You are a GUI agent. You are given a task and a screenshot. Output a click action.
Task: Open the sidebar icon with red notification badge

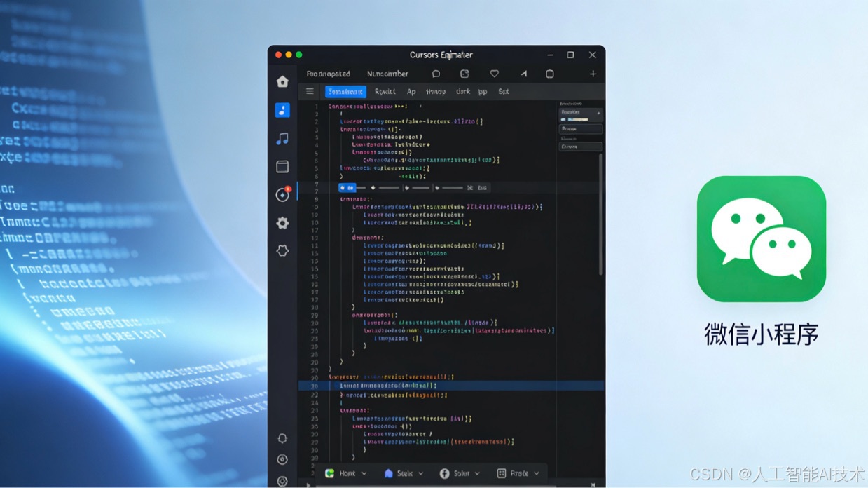(x=282, y=195)
